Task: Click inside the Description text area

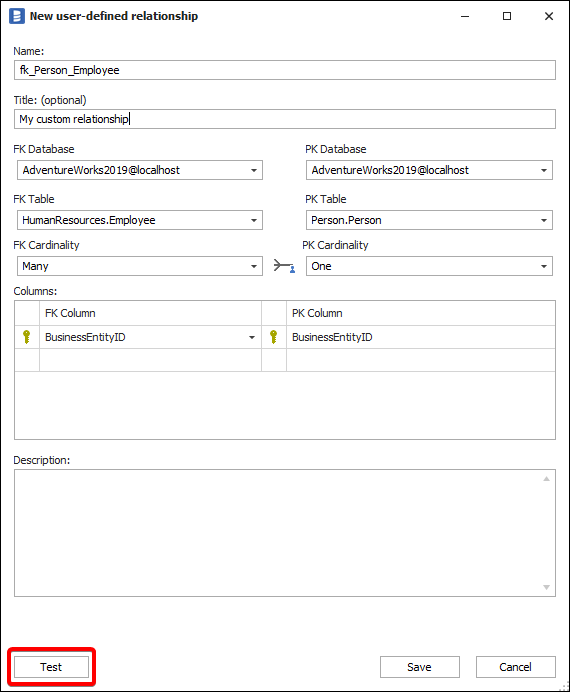Action: 278,533
